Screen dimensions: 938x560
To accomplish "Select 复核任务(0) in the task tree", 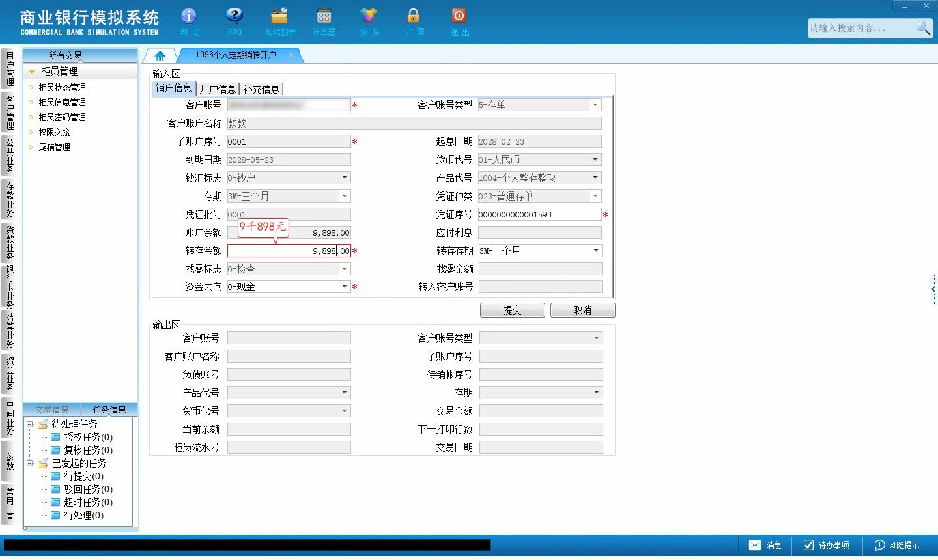I will (88, 450).
